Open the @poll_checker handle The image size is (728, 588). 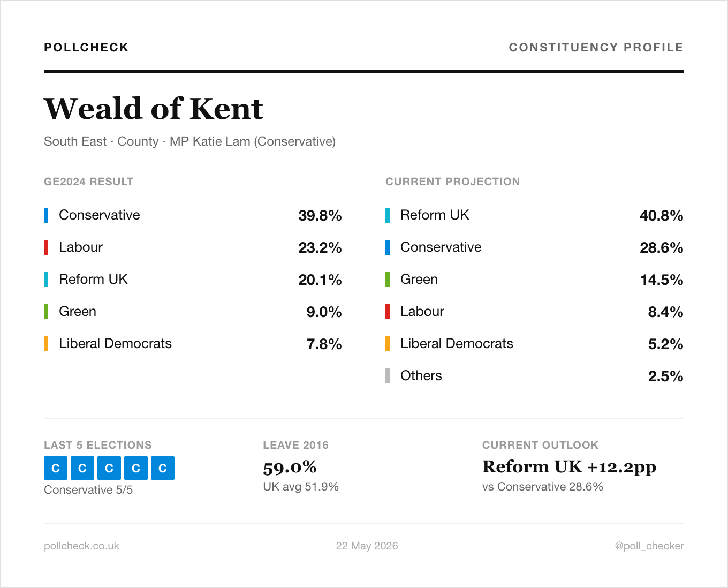point(649,546)
